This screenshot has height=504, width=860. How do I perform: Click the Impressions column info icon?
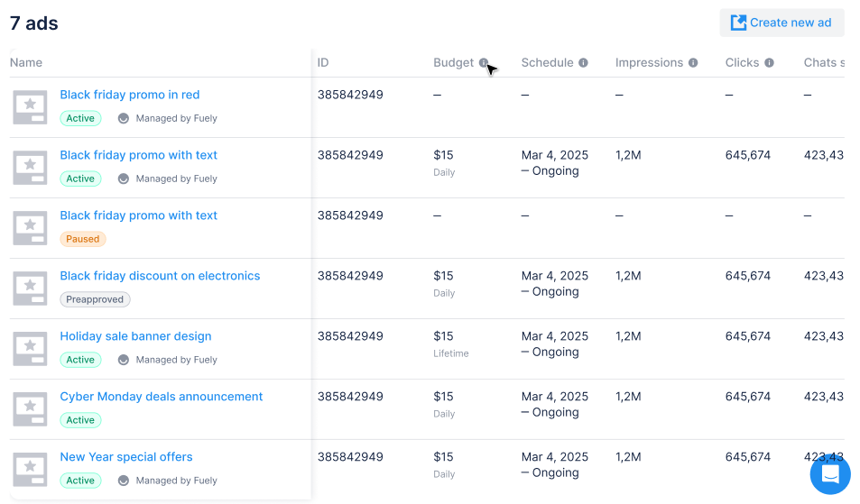coord(693,63)
